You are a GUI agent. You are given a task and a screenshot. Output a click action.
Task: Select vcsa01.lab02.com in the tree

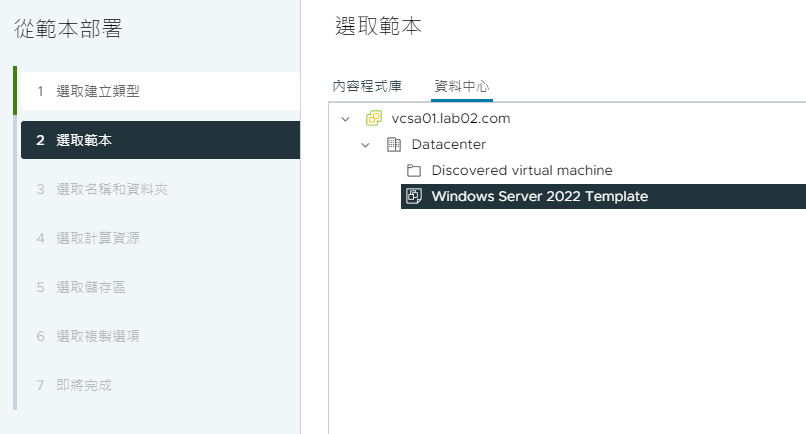451,118
